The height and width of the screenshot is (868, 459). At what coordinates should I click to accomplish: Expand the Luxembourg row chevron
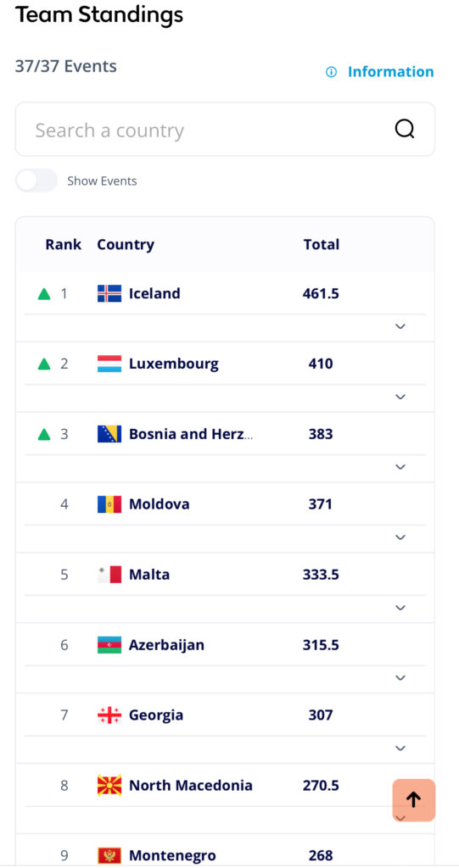[x=400, y=397]
